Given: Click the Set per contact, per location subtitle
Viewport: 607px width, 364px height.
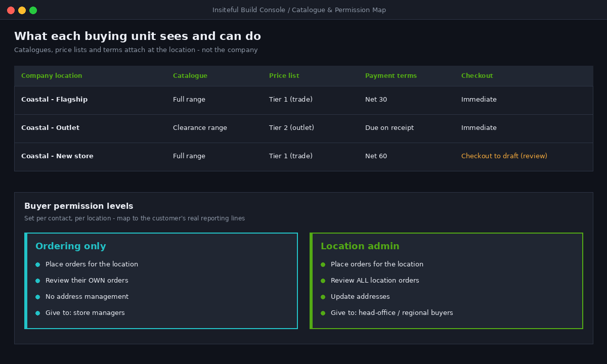Looking at the screenshot, I should (x=135, y=218).
